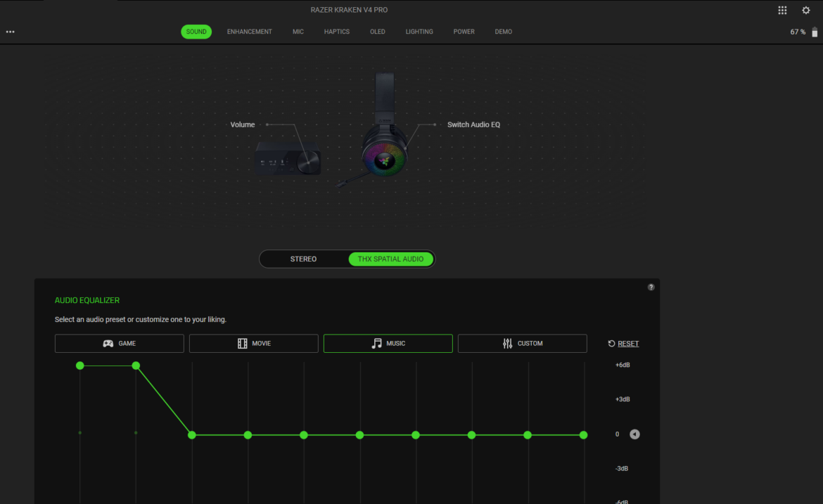Image resolution: width=823 pixels, height=504 pixels.
Task: Open the Enhancement tab
Action: point(249,32)
